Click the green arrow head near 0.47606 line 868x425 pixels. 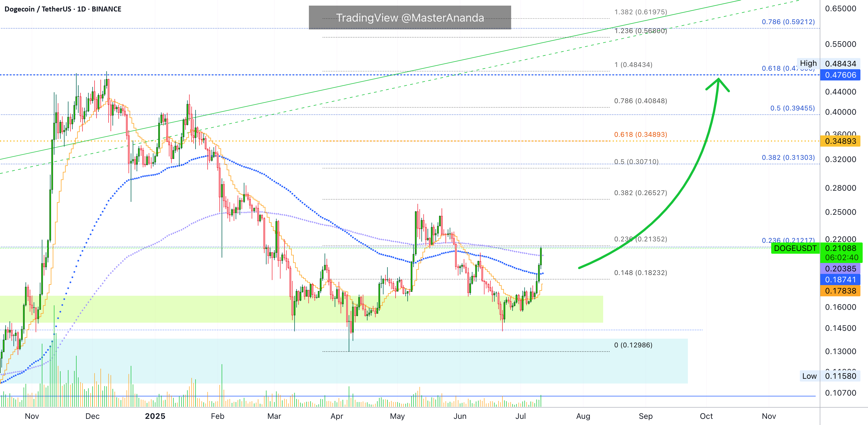pyautogui.click(x=718, y=85)
